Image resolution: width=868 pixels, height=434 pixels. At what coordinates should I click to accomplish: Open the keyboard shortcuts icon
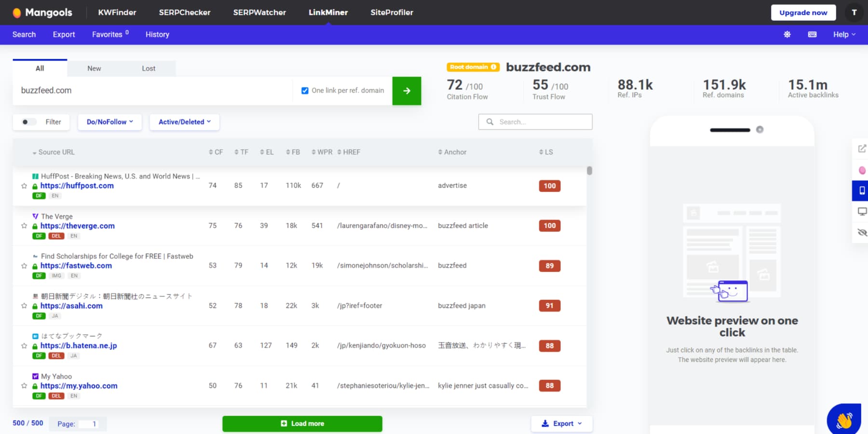(x=812, y=34)
